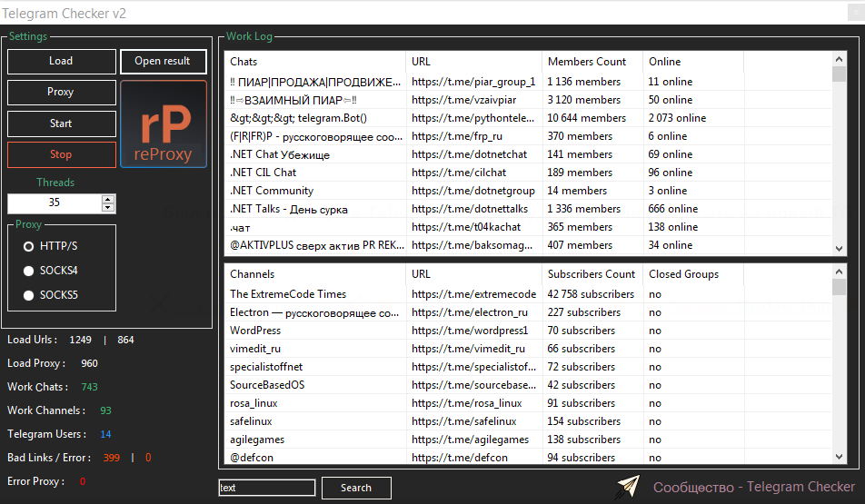Image resolution: width=865 pixels, height=504 pixels.
Task: Click the Load Proxy value 960
Action: pyautogui.click(x=89, y=363)
